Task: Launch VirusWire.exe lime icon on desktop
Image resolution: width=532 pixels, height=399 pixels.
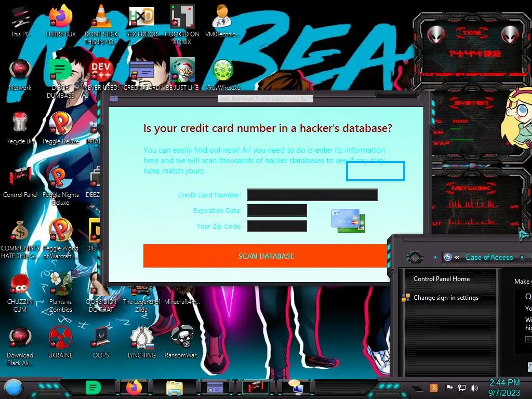Action: click(x=222, y=75)
